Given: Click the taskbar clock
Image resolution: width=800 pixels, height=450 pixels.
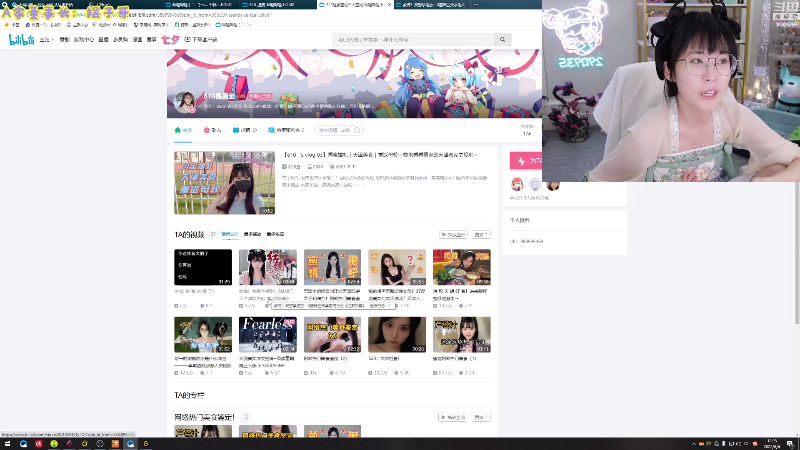Looking at the screenshot, I should pos(772,444).
